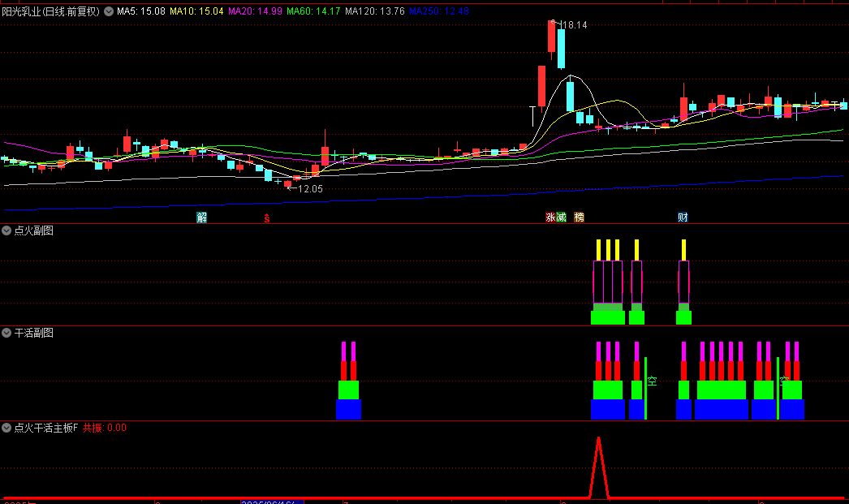Click the 减 event marker icon
The width and height of the screenshot is (849, 504).
point(561,217)
